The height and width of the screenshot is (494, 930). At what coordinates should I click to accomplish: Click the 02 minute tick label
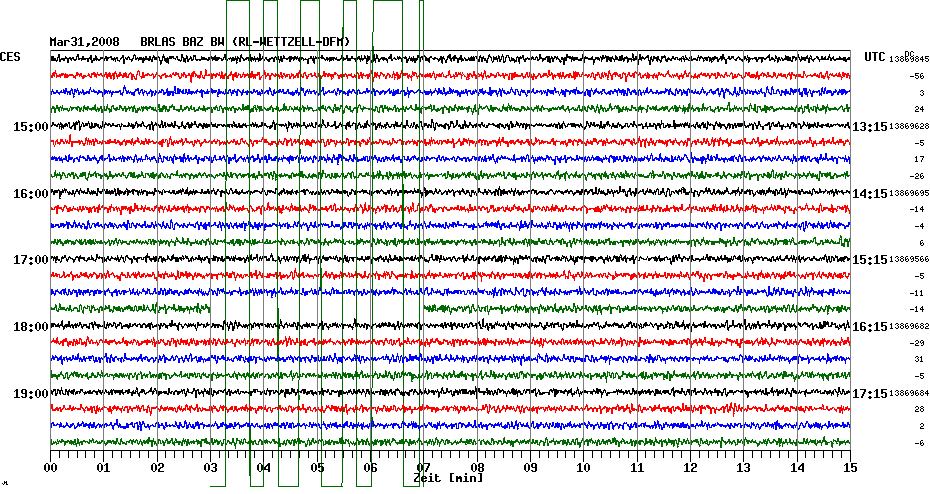click(x=157, y=467)
